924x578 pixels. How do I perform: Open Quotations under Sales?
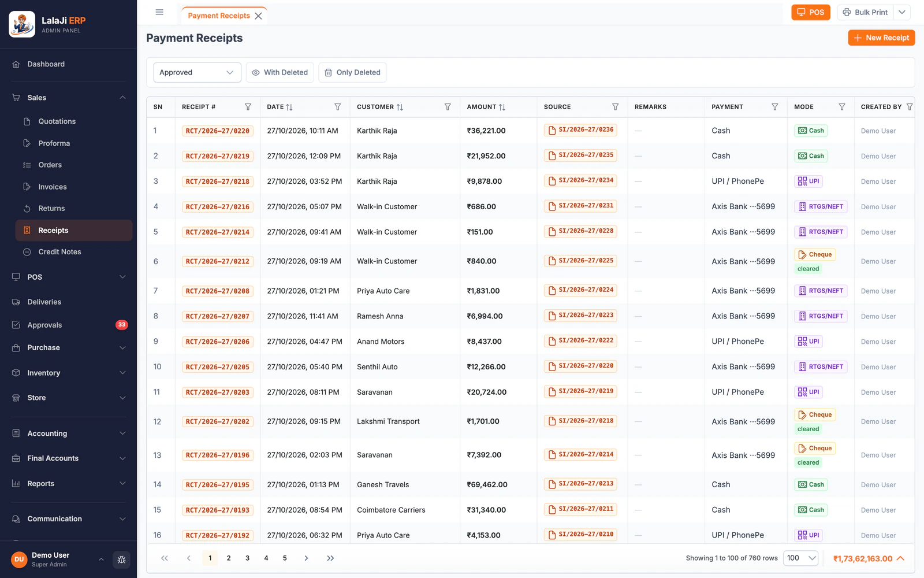point(74,121)
